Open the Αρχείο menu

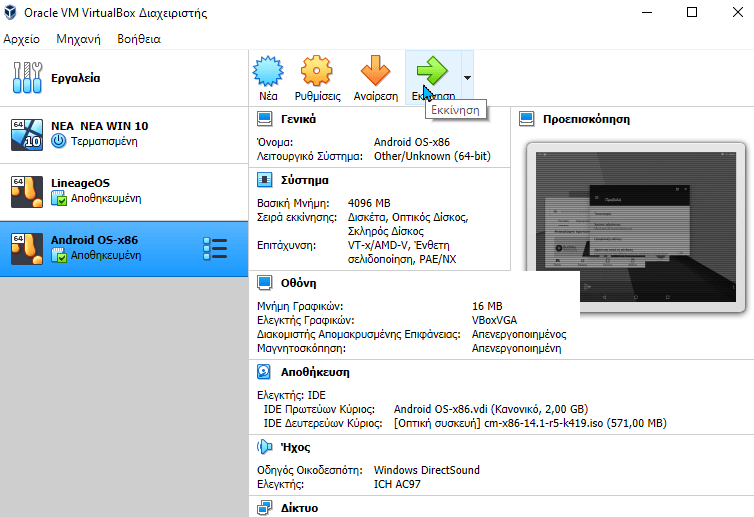tap(22, 39)
